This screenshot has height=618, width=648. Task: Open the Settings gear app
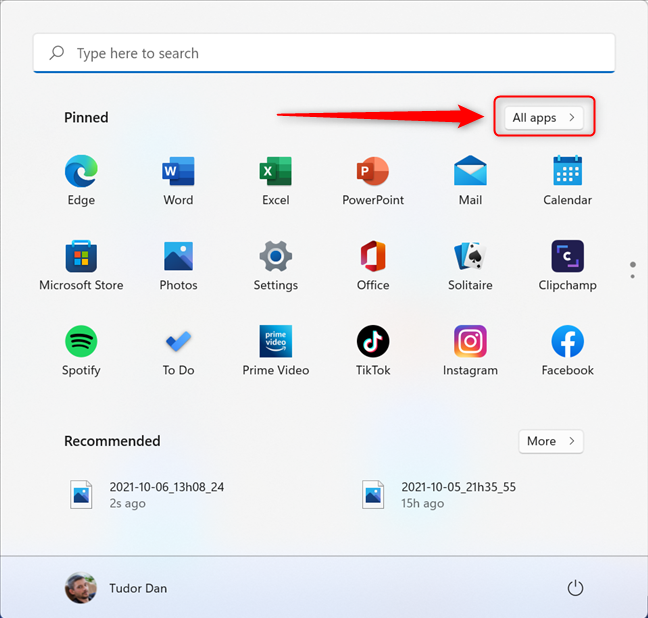(x=276, y=266)
